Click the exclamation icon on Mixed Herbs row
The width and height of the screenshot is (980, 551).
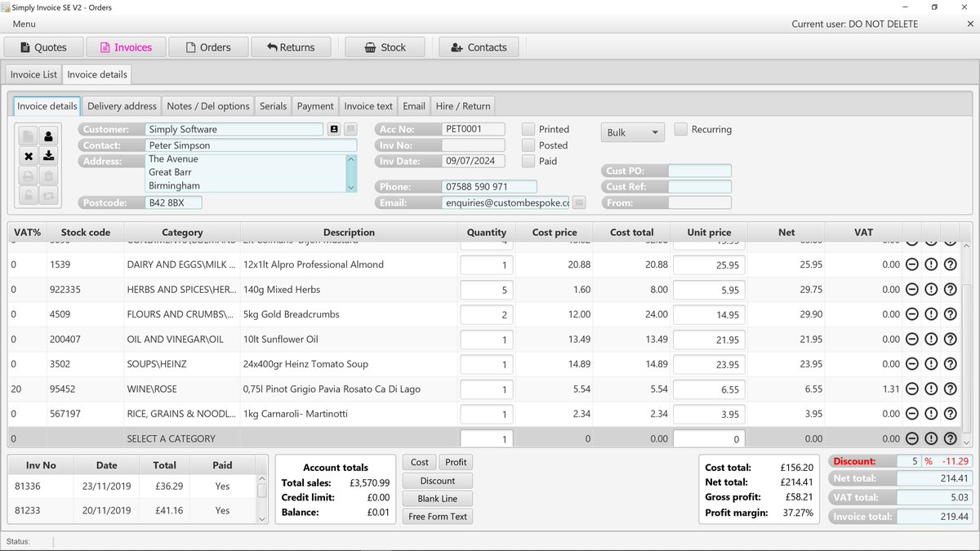(931, 290)
